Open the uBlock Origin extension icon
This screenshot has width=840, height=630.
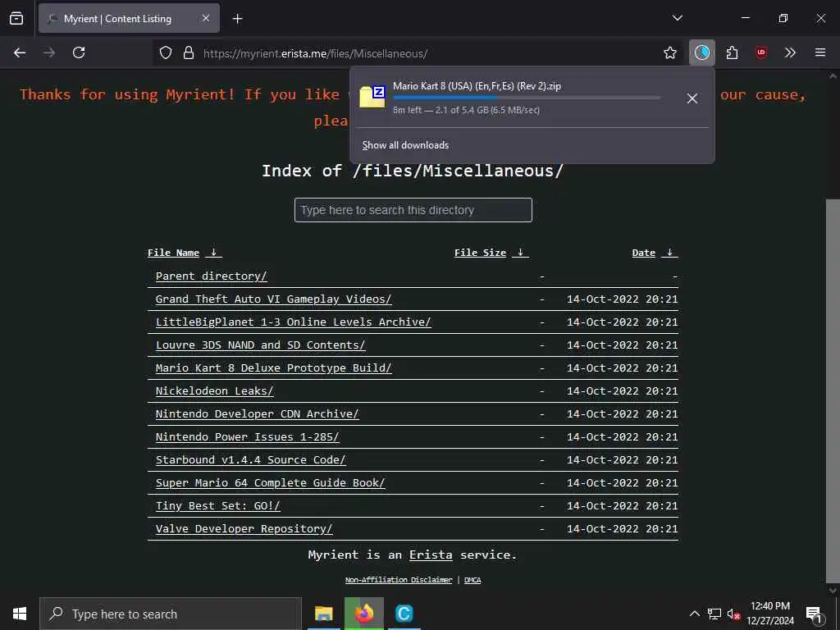761,52
